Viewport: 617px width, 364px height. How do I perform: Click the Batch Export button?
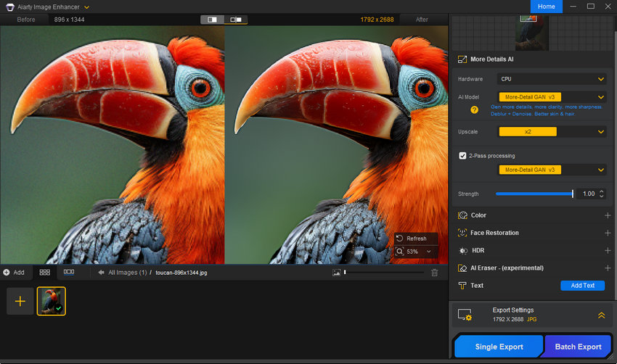[578, 347]
